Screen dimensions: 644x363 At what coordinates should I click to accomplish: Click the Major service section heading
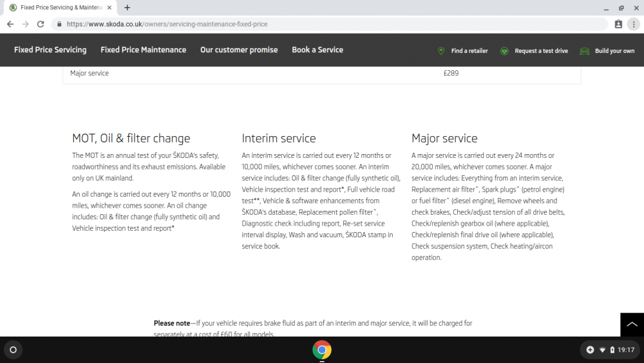(444, 138)
